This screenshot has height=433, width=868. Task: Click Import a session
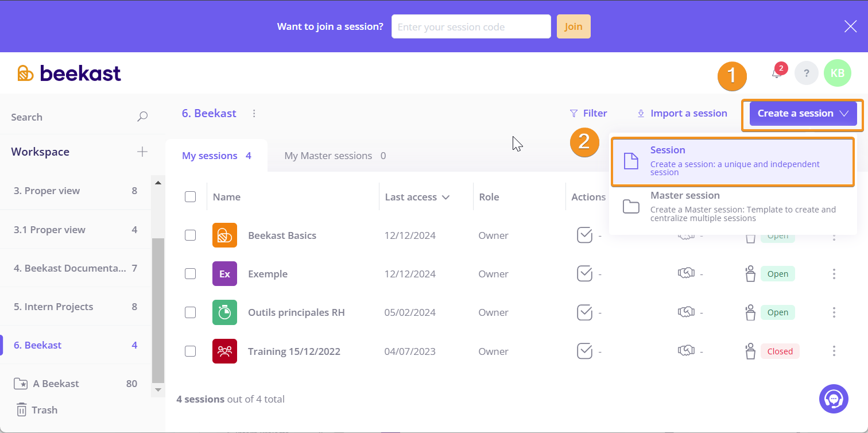682,113
